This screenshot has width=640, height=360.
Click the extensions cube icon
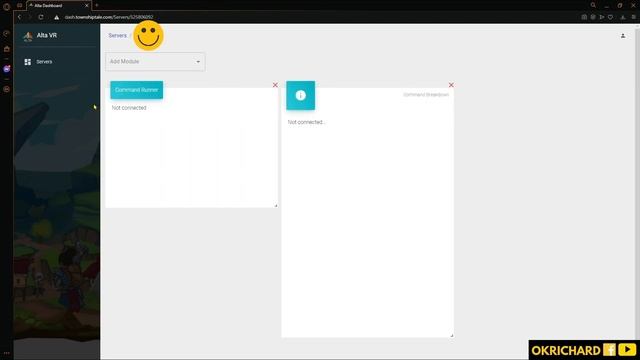pos(593,17)
